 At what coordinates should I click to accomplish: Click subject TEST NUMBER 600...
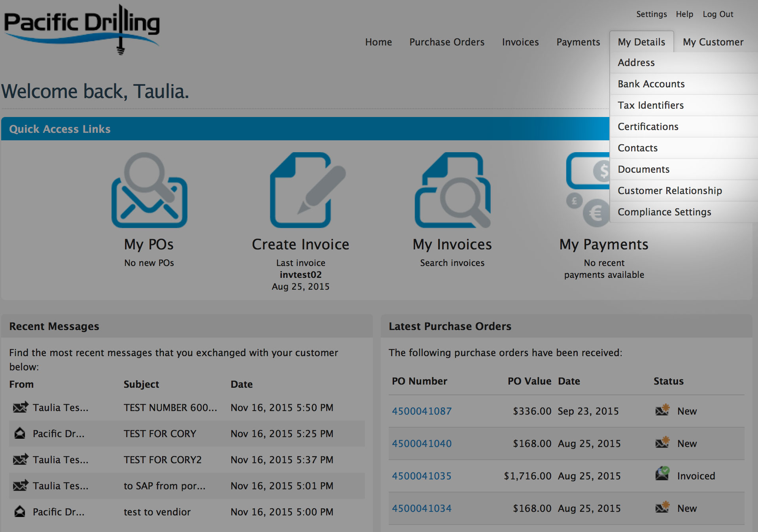coord(170,407)
